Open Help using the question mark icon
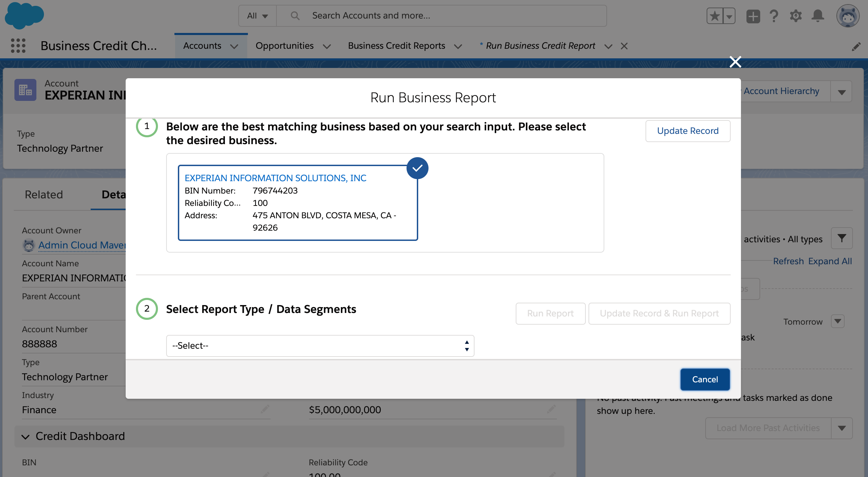868x477 pixels. [x=774, y=15]
